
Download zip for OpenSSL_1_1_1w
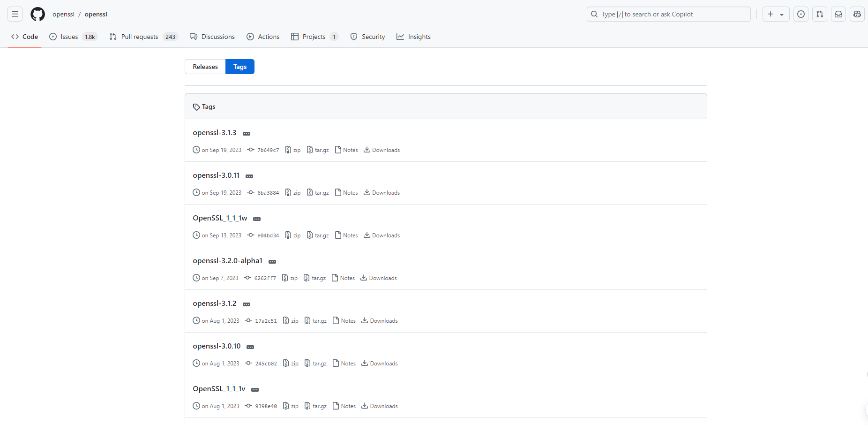[293, 235]
